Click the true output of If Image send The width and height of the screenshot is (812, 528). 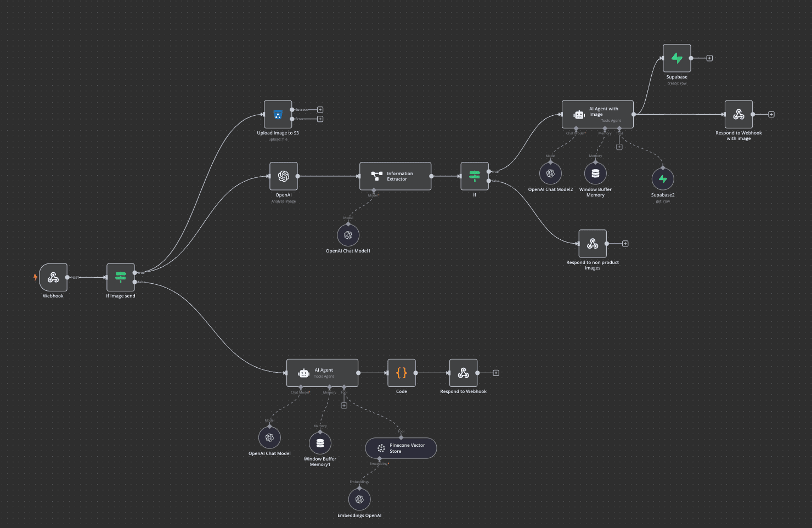[135, 273]
